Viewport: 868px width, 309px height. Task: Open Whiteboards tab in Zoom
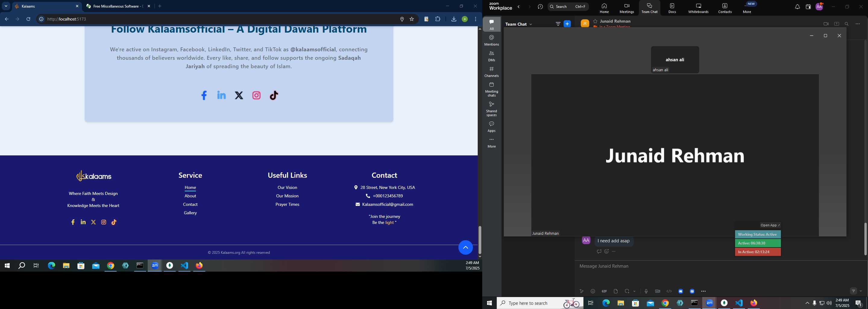click(699, 8)
